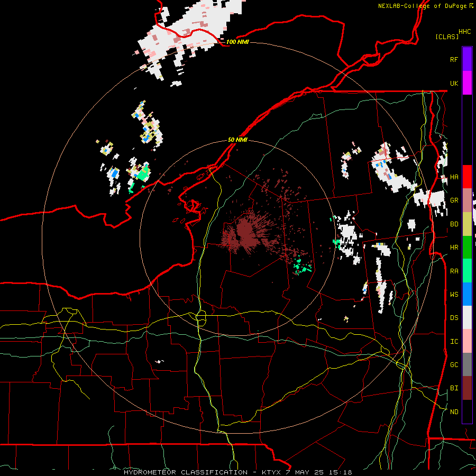476x476 pixels.
Task: Click the 50 NMI range ring label
Action: click(x=237, y=140)
